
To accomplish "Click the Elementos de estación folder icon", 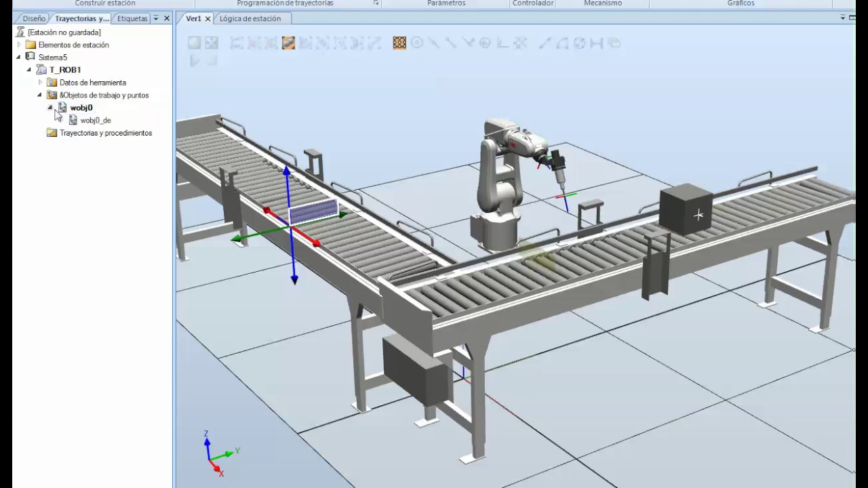I will point(31,45).
